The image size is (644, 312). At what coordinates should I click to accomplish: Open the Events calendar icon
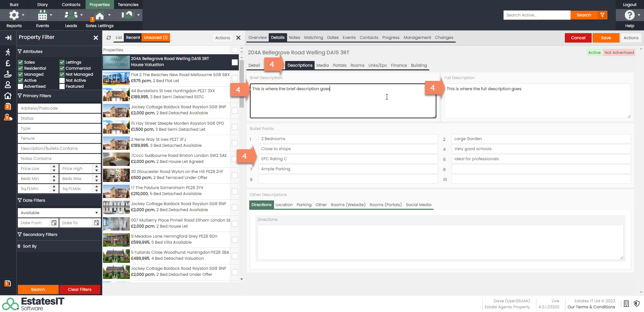(42, 15)
